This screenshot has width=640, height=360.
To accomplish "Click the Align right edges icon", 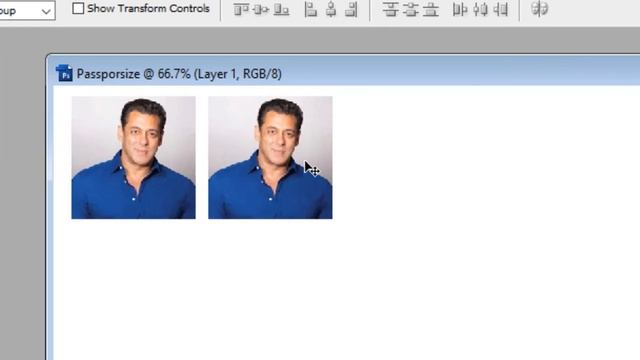I will [x=351, y=9].
